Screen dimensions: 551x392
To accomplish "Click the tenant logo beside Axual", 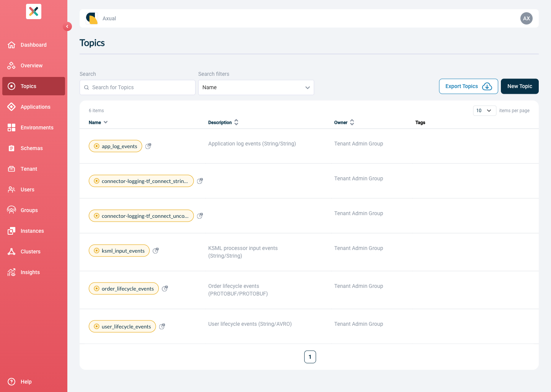I will (92, 18).
